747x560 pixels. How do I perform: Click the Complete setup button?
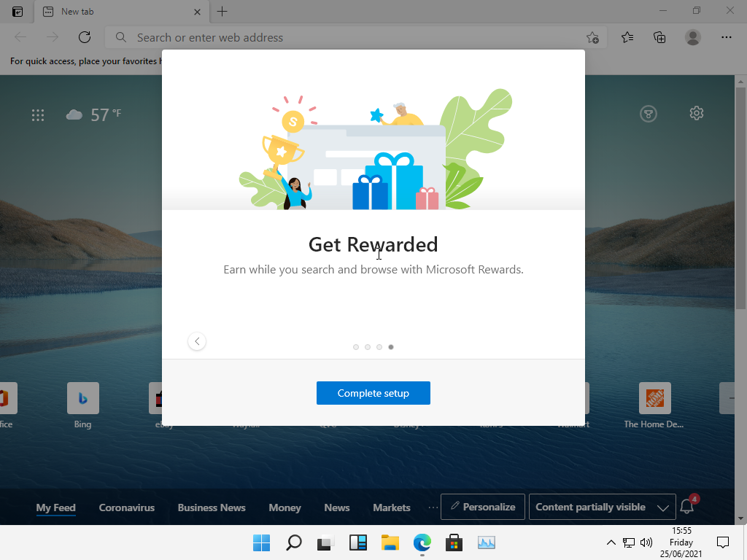click(373, 393)
